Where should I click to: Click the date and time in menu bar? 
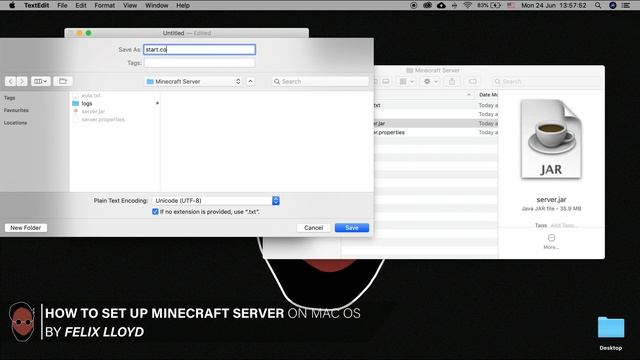click(x=553, y=5)
